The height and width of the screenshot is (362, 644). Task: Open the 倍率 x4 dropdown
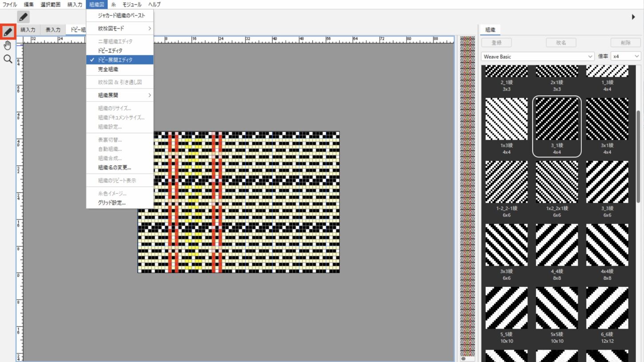[x=626, y=56]
